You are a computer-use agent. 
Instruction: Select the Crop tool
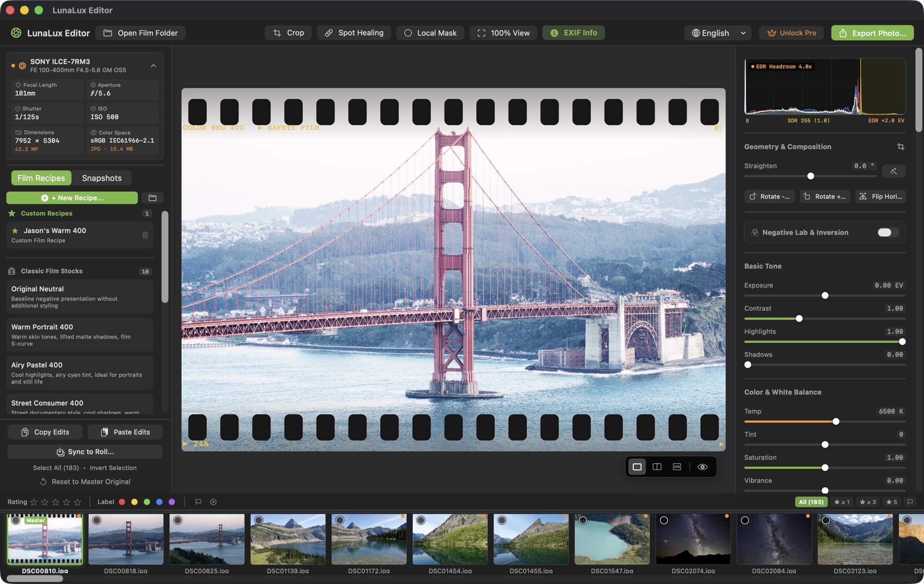coord(288,33)
